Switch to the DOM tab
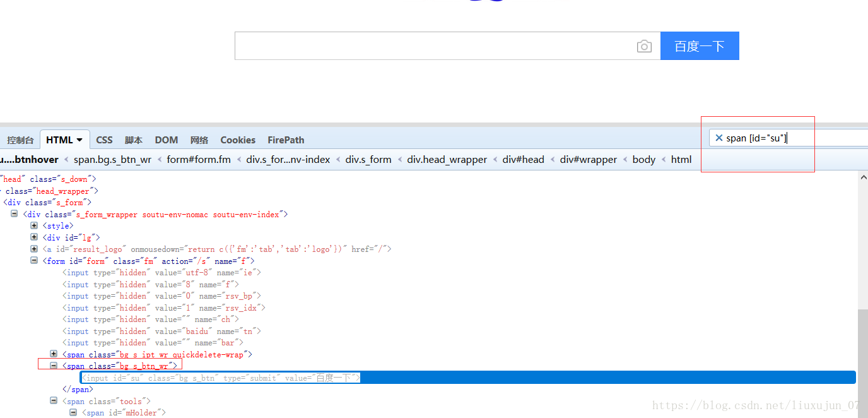The image size is (868, 418). [167, 140]
